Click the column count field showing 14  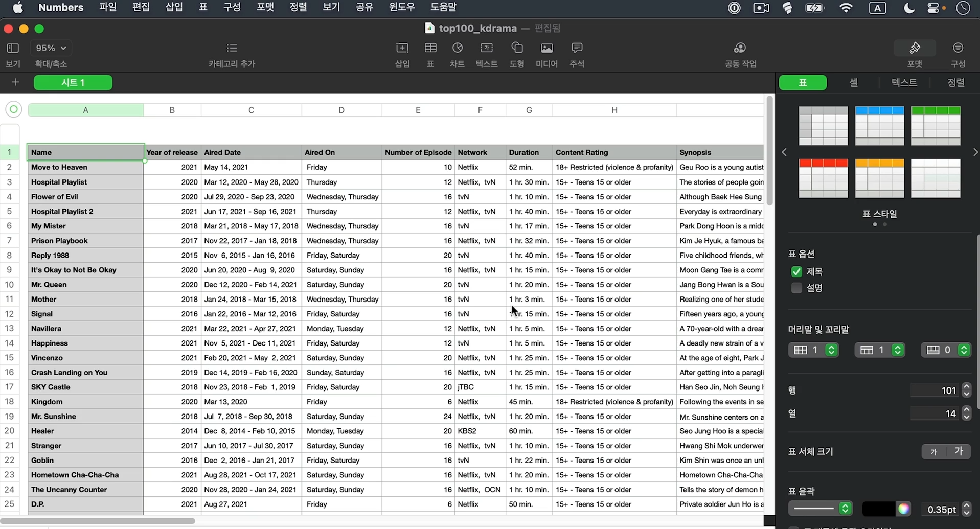(935, 413)
